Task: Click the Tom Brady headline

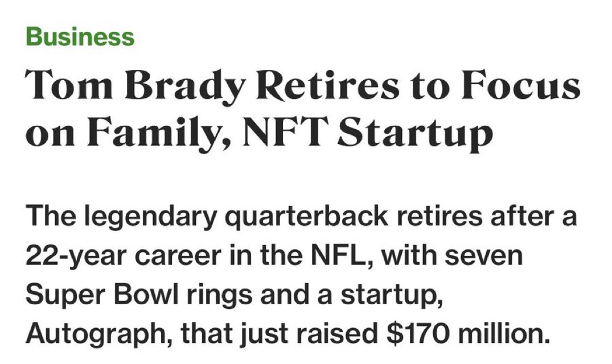Action: tap(302, 111)
